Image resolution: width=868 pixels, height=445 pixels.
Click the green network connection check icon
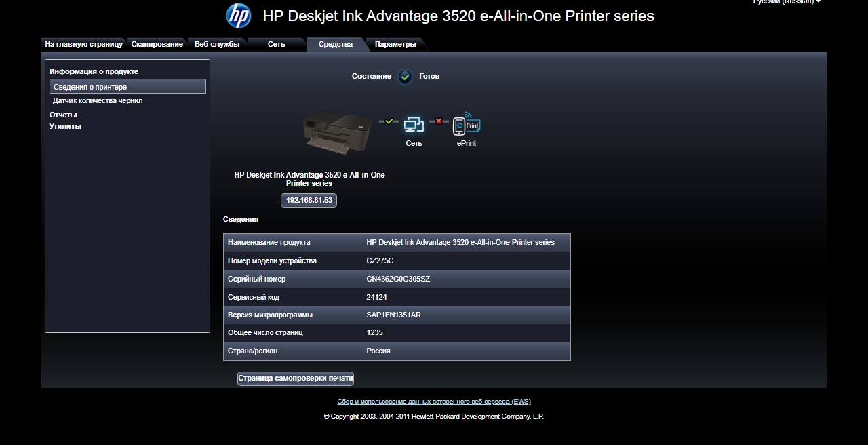pyautogui.click(x=389, y=121)
